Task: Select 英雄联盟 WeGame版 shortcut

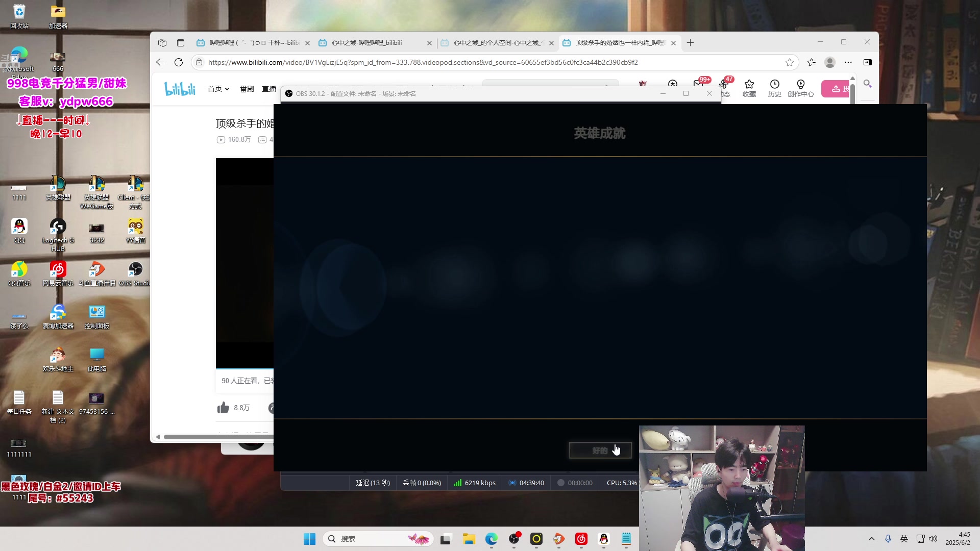Action: [97, 192]
